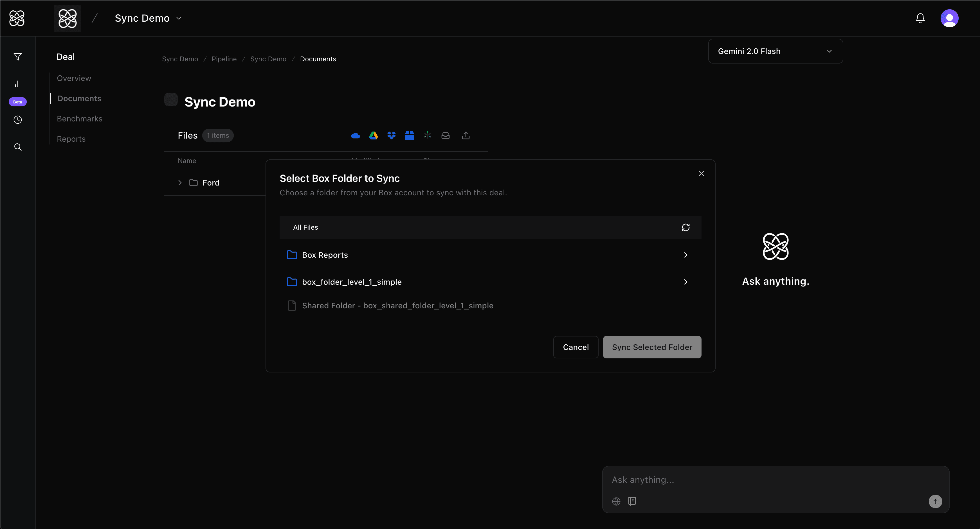This screenshot has height=529, width=980.
Task: Click the upload arrow icon in Files toolbar
Action: tap(466, 135)
